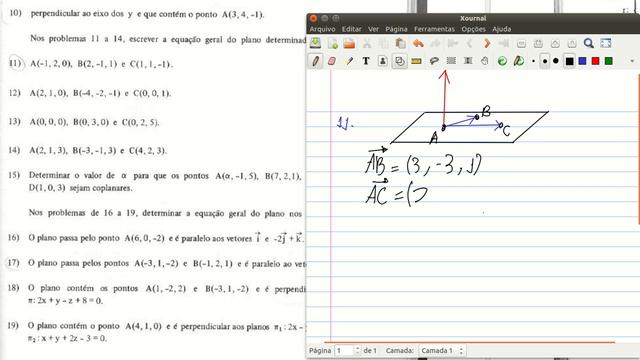Click the Cut scissors icon

[x=367, y=43]
